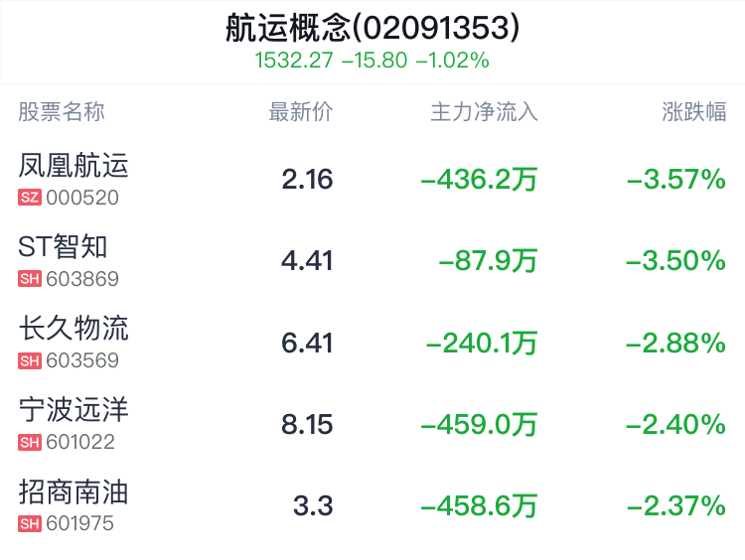Click the 4.41 price of ST智知
745x560 pixels.
click(x=307, y=261)
